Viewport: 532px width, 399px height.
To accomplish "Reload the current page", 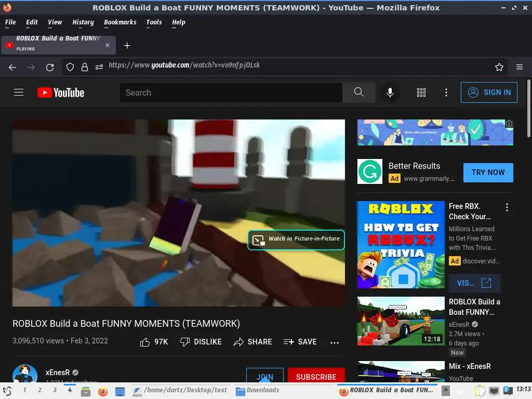I will 50,67.
